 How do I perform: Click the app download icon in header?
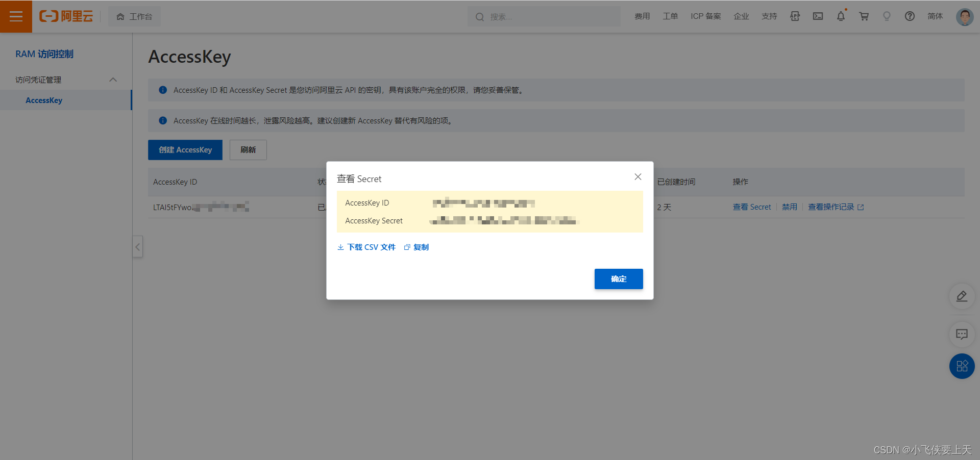coord(795,16)
